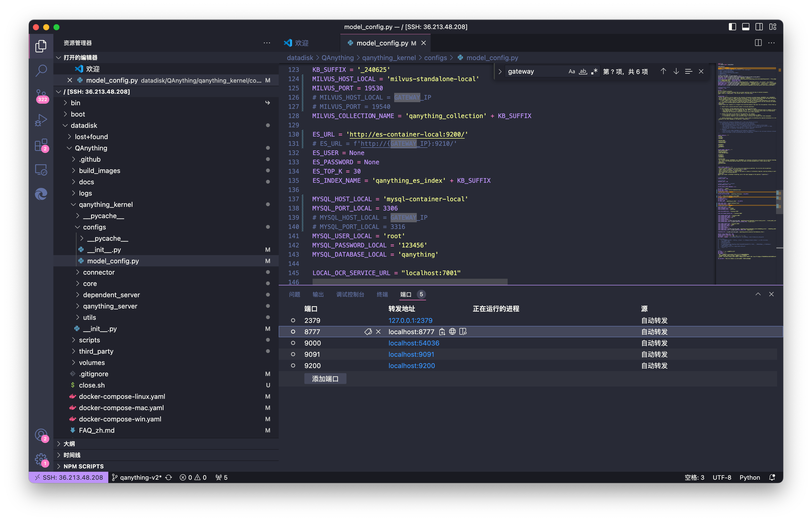
Task: Open the Accounts menu in activity bar
Action: (41, 435)
